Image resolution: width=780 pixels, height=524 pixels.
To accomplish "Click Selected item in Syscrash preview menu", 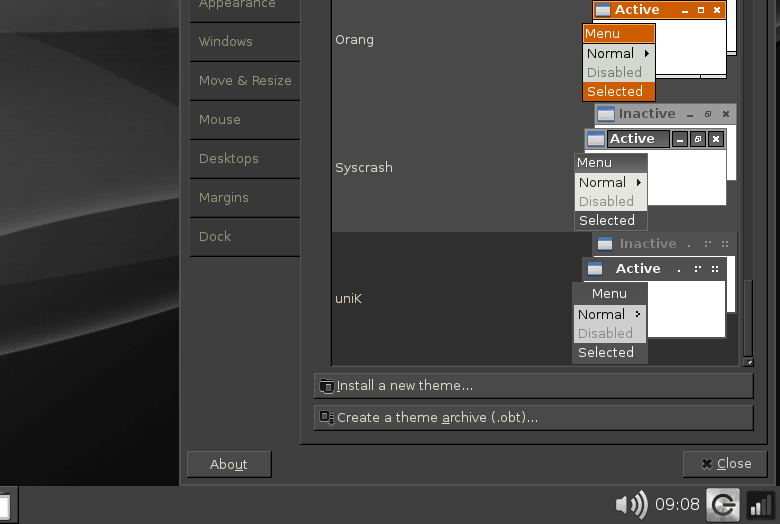I will tap(611, 220).
